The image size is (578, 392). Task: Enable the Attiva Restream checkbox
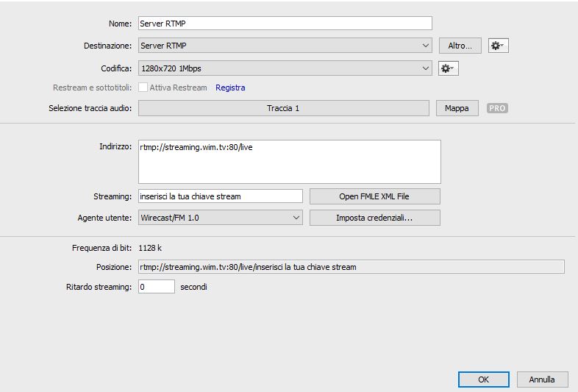tap(143, 88)
